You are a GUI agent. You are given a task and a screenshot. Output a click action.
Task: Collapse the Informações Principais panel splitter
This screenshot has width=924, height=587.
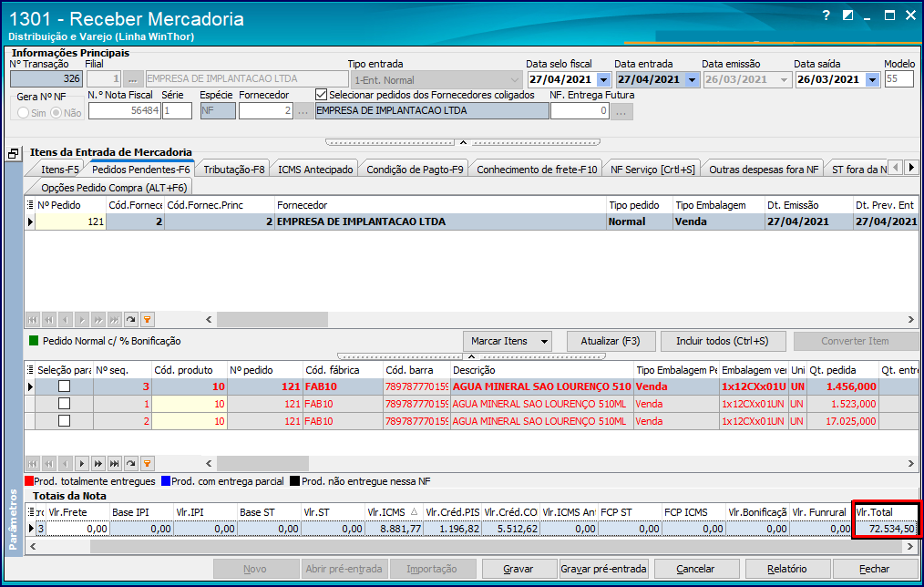pyautogui.click(x=463, y=142)
